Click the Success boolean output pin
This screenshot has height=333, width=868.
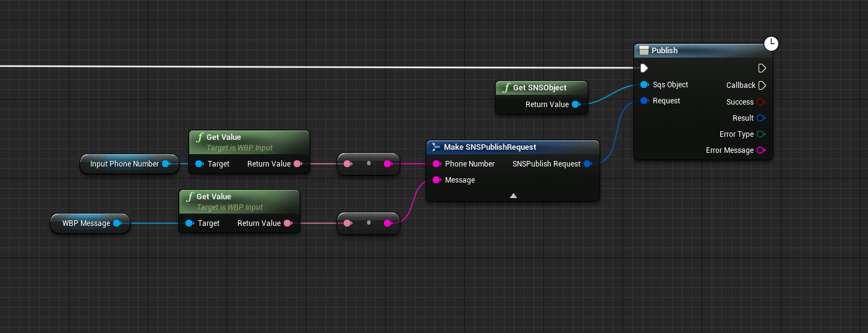pos(761,102)
